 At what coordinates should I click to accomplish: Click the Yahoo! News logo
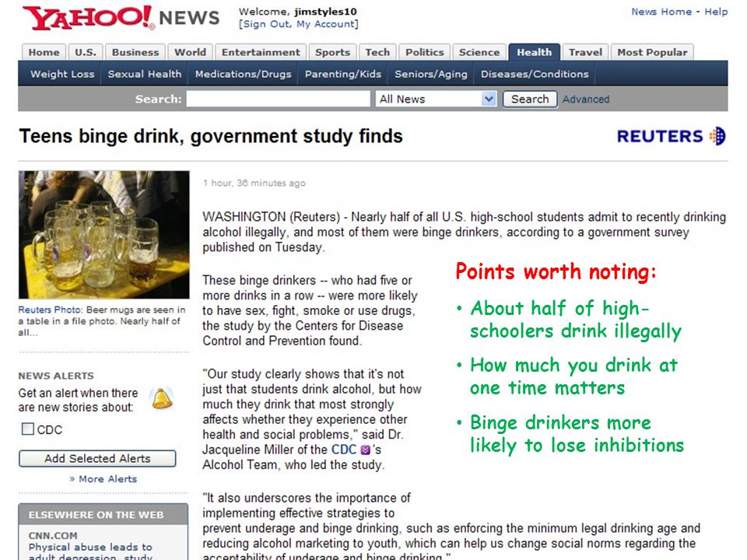121,18
